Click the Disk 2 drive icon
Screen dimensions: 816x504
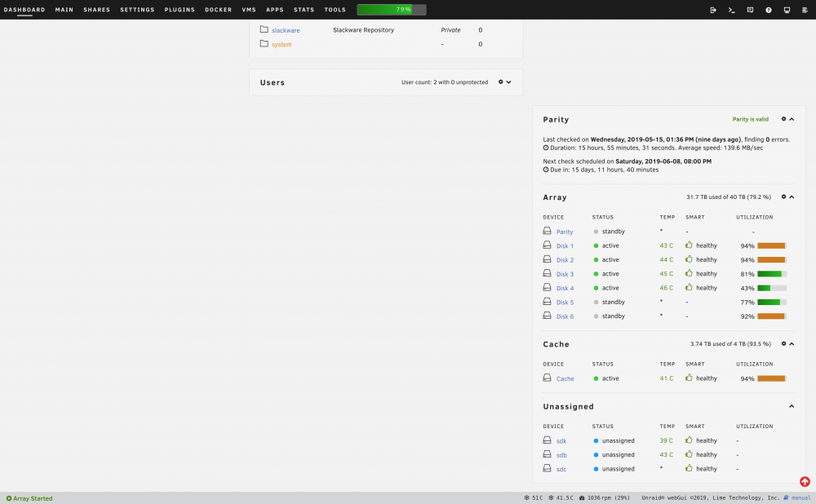(x=547, y=259)
